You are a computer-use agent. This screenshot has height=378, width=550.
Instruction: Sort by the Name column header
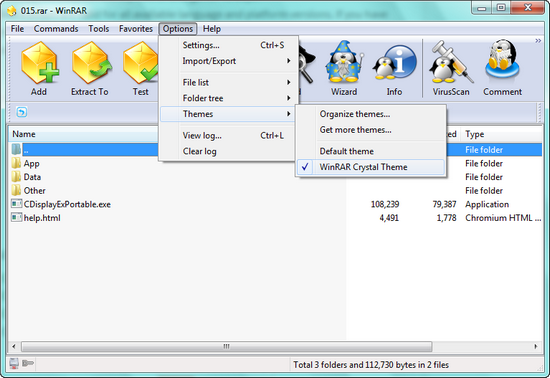pyautogui.click(x=83, y=134)
